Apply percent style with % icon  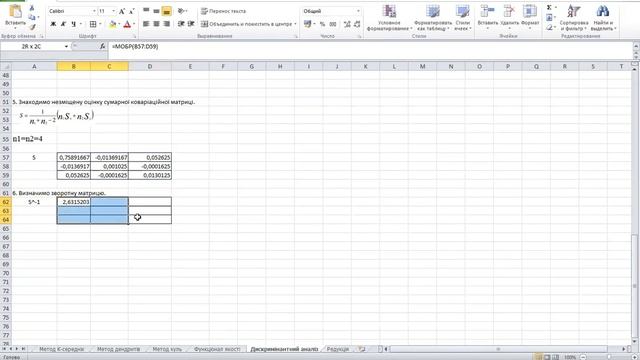point(322,24)
